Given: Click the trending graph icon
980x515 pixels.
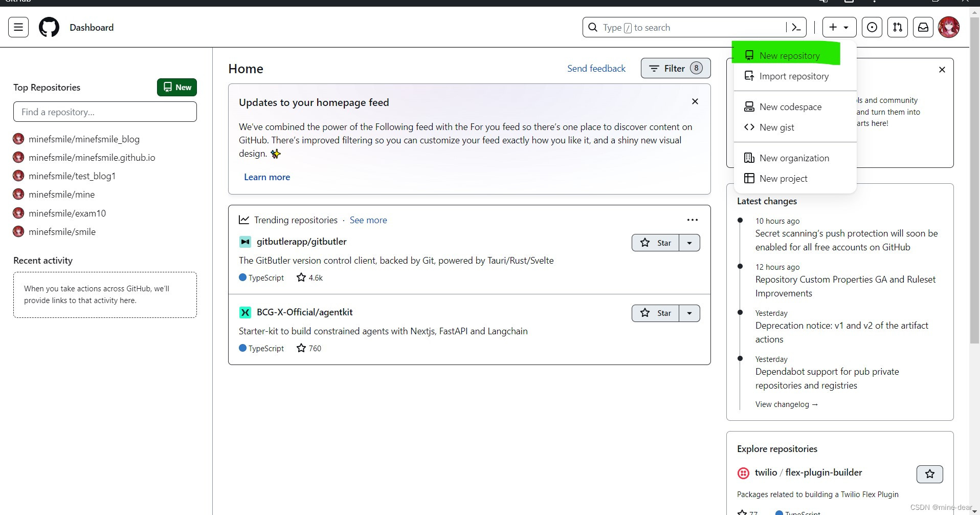Looking at the screenshot, I should click(244, 220).
